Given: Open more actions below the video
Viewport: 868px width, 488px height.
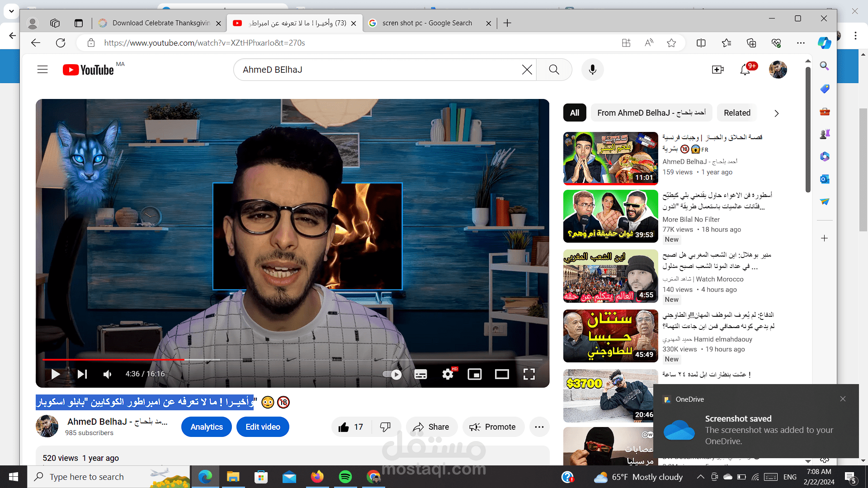Looking at the screenshot, I should point(539,427).
